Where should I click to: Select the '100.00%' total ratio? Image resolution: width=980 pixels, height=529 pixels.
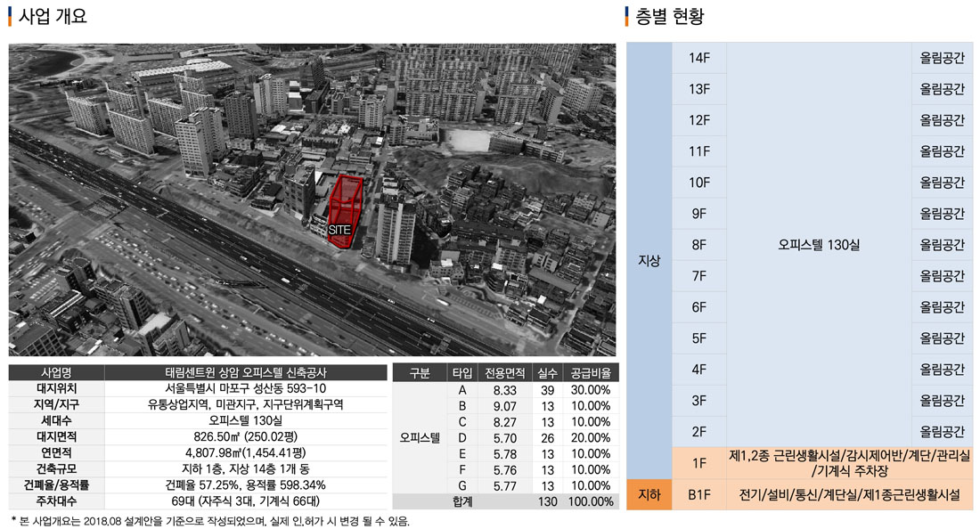click(x=591, y=501)
